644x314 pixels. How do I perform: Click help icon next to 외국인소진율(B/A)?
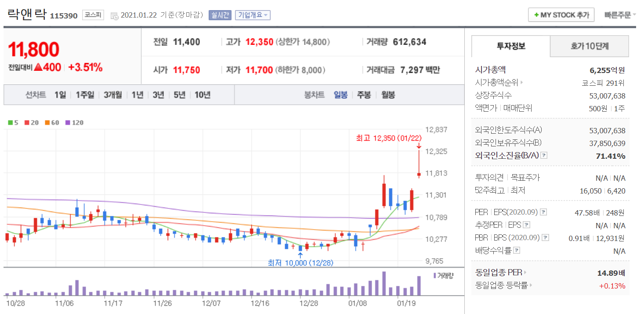(544, 156)
